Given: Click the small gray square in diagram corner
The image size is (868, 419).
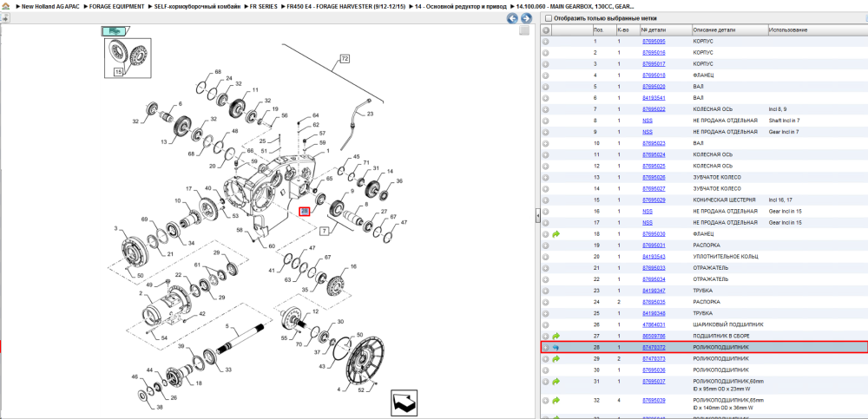Looking at the screenshot, I should (x=523, y=30).
